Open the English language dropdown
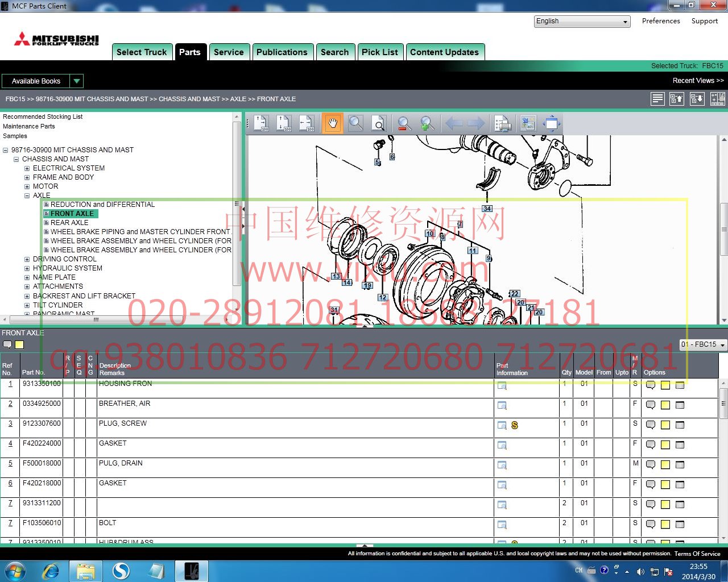The image size is (728, 582). click(x=582, y=22)
